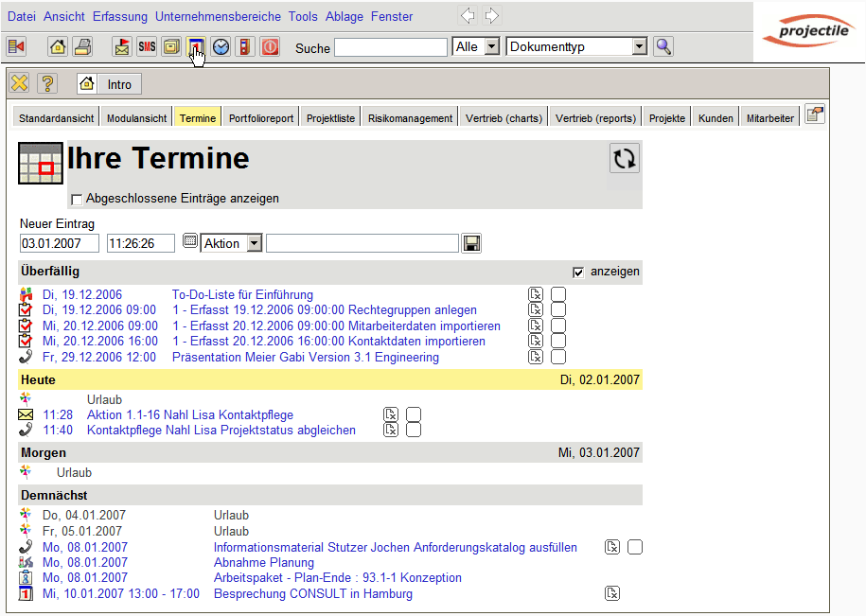Click the printer icon in toolbar

[82, 46]
